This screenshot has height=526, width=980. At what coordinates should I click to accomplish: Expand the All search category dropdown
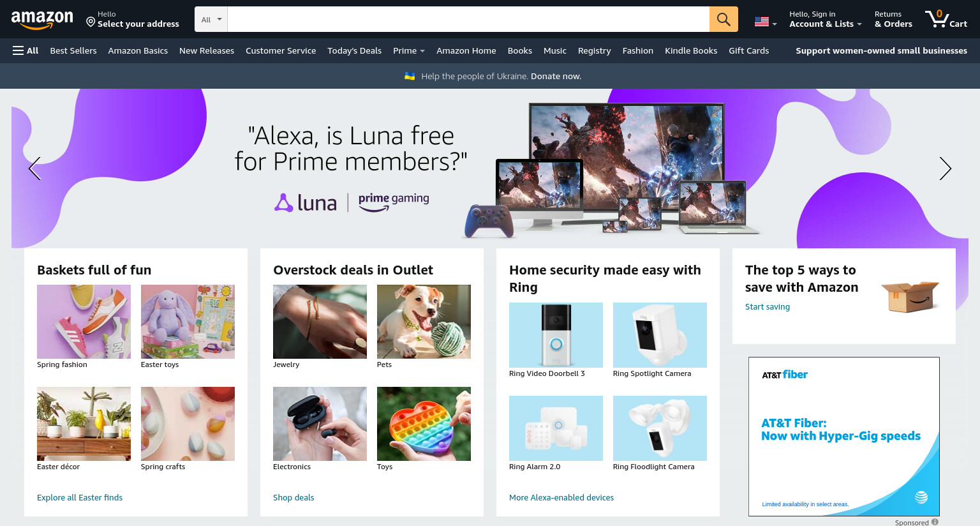(x=211, y=19)
